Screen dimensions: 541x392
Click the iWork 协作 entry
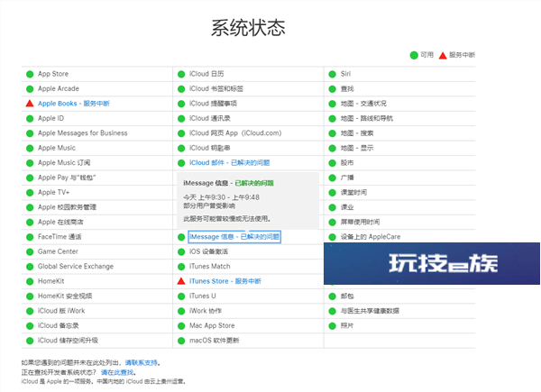[206, 311]
